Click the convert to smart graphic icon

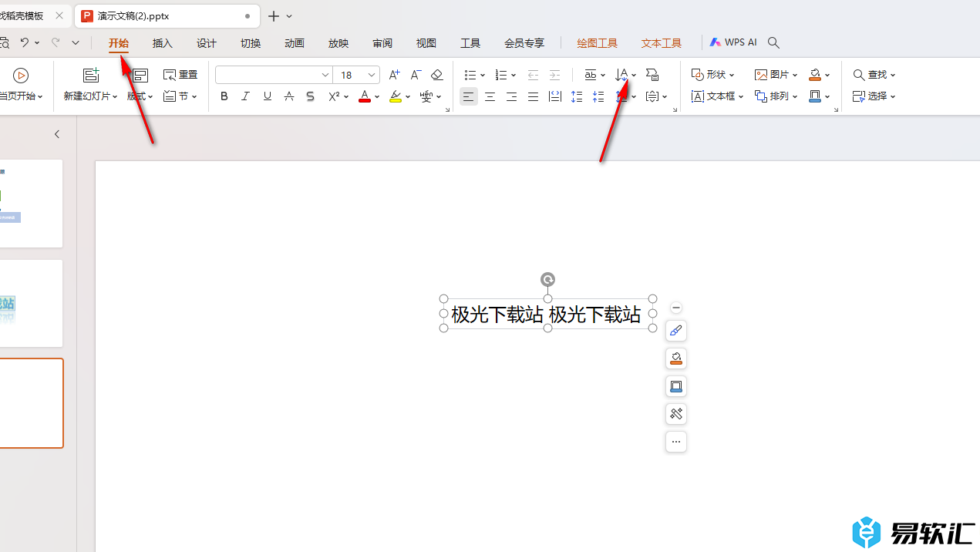tap(652, 75)
